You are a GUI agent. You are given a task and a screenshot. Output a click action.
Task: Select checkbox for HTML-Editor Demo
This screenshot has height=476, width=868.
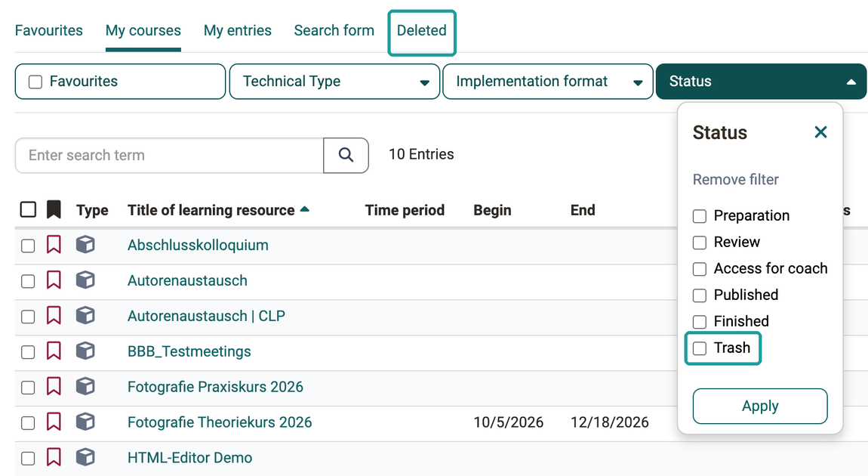(28, 459)
